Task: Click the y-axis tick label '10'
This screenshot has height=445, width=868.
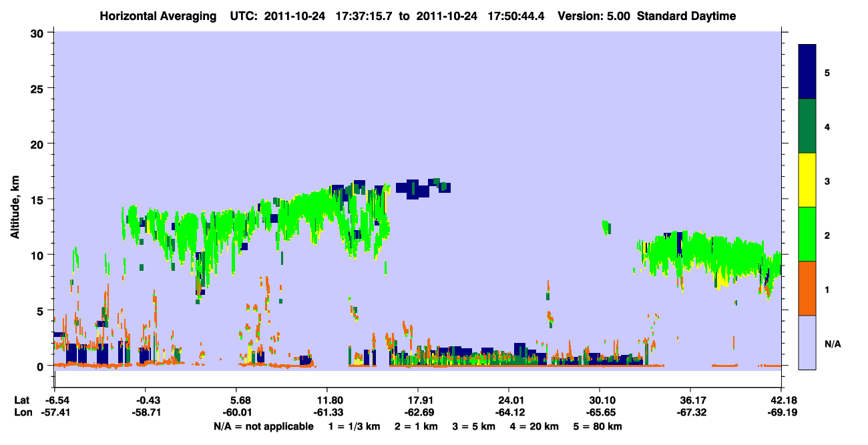Action: pyautogui.click(x=39, y=255)
